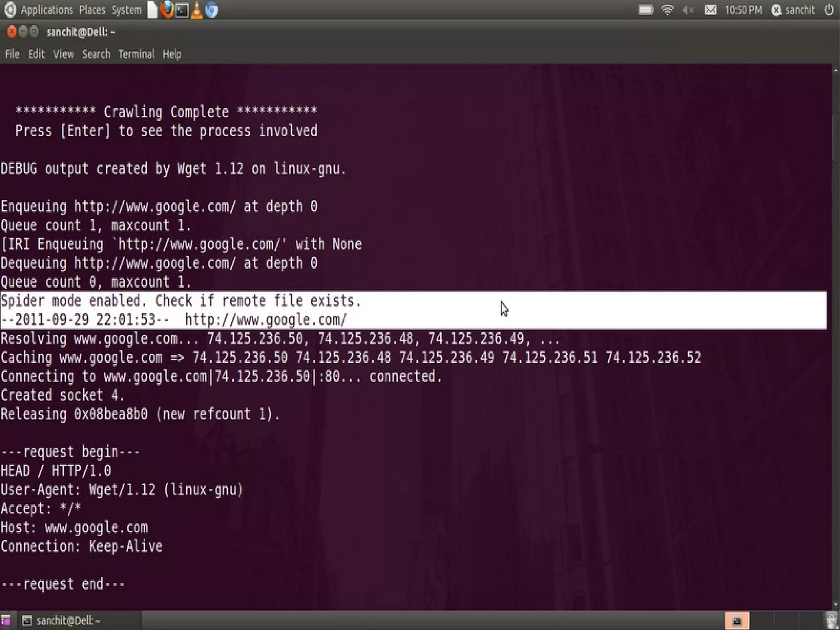Expand the sanchit user menu

pyautogui.click(x=794, y=10)
